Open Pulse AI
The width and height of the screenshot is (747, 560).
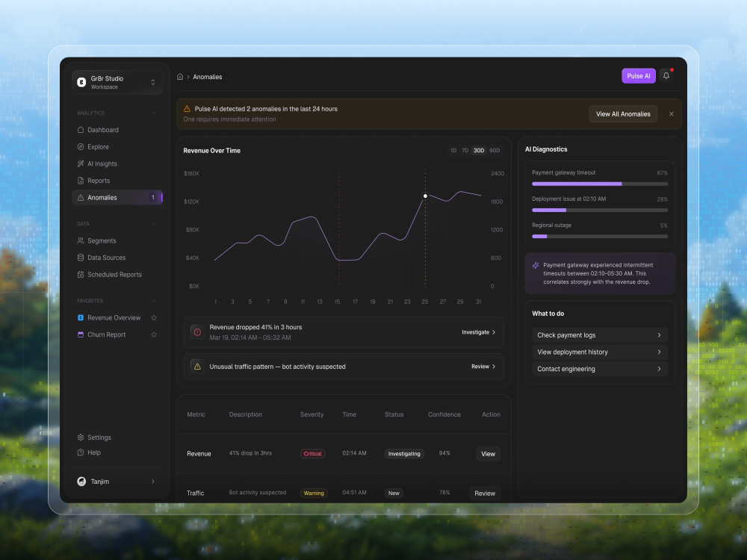pos(639,75)
